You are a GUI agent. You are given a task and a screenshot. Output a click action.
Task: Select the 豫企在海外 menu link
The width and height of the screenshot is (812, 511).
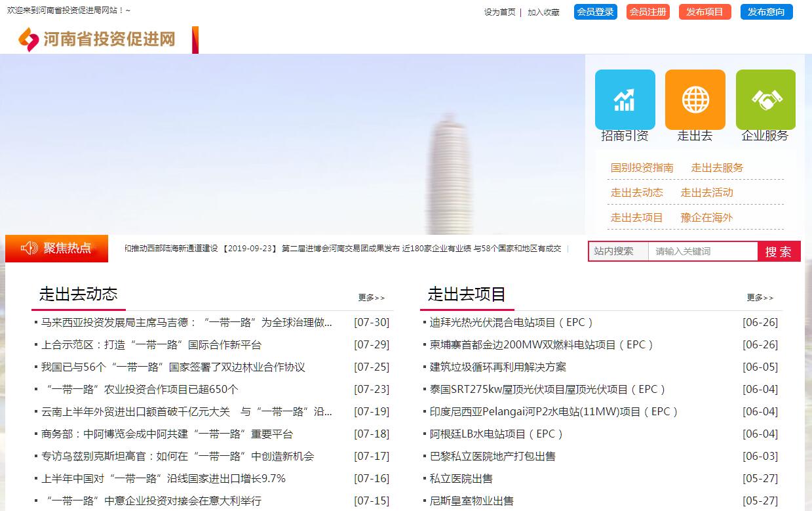(x=706, y=218)
